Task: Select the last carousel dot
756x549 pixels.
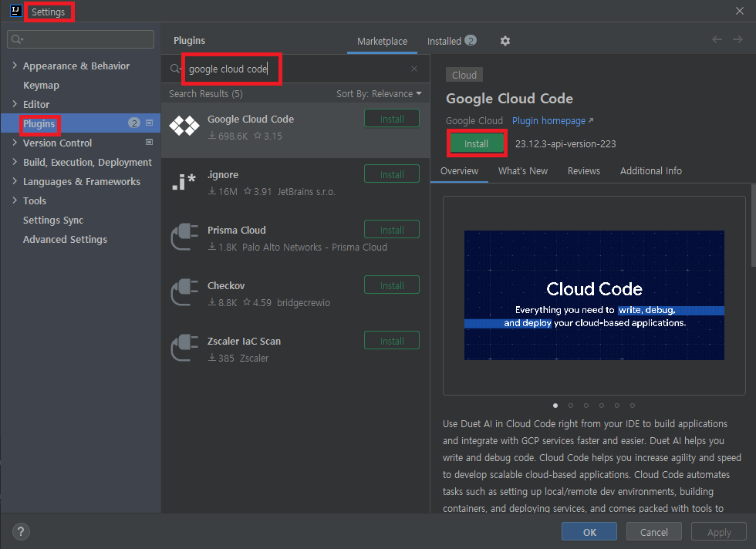Action: [633, 406]
